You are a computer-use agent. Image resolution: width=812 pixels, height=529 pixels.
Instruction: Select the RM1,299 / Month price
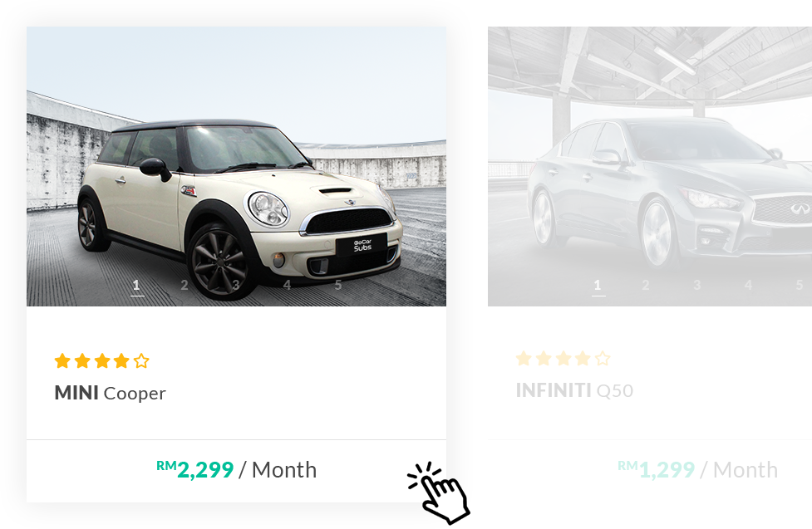click(x=697, y=470)
